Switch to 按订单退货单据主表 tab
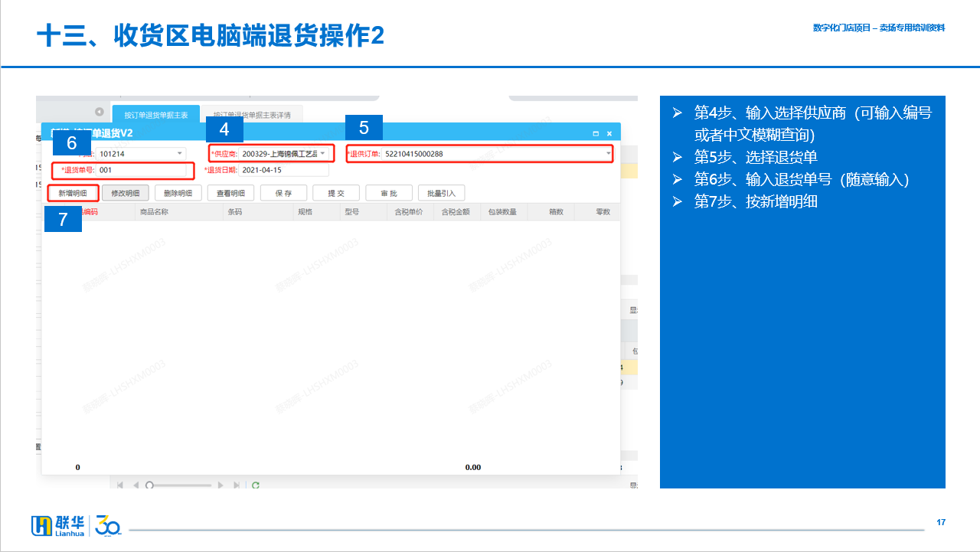Viewport: 980px width, 552px height. 156,115
